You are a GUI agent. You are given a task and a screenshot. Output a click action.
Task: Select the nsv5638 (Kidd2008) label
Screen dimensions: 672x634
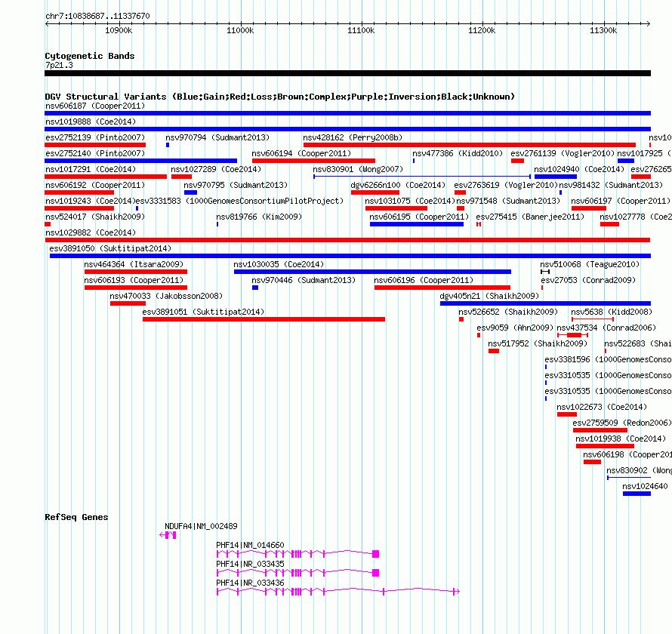pos(612,312)
